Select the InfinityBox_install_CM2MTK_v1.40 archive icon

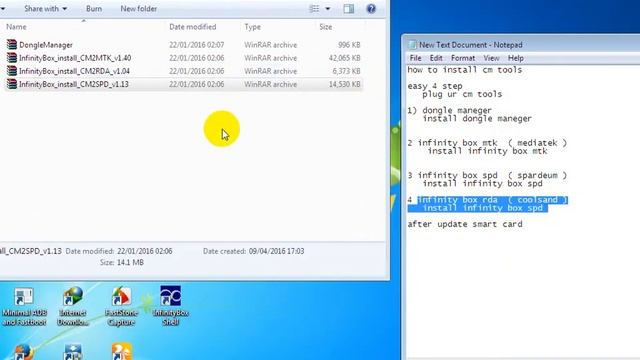tap(12, 58)
